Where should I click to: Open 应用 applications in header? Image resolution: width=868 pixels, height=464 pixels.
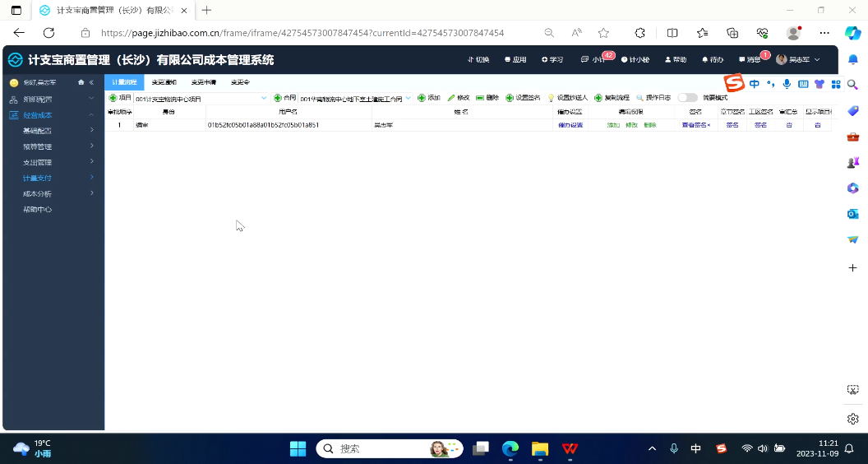coord(515,59)
